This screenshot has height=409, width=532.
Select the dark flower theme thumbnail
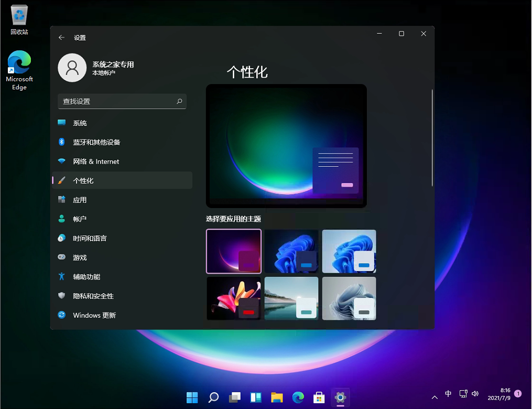[x=233, y=298]
